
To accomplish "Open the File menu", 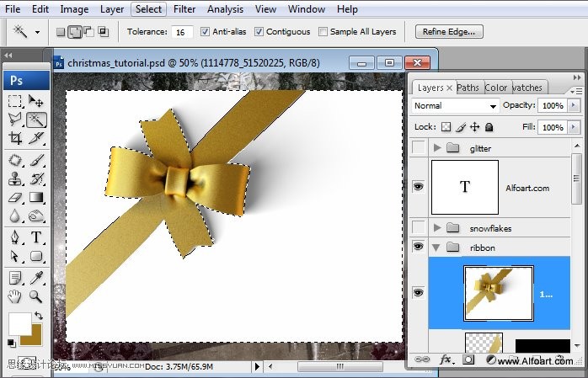I will (13, 9).
